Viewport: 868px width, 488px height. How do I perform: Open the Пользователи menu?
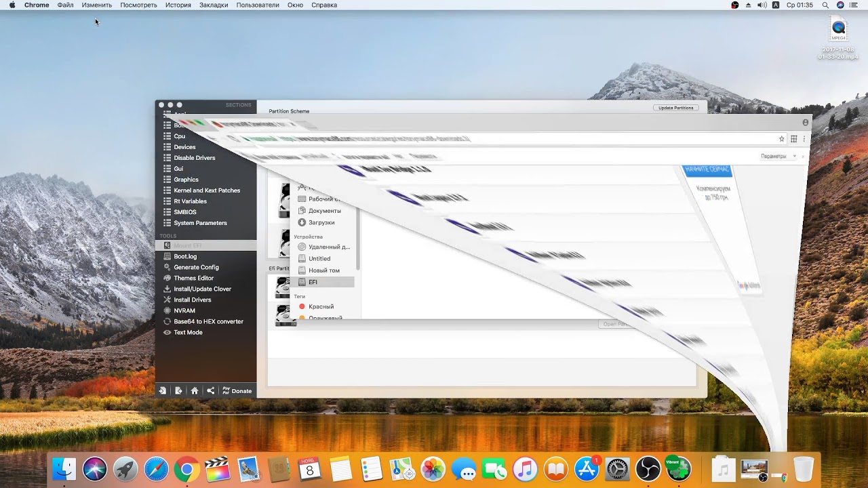(x=258, y=5)
